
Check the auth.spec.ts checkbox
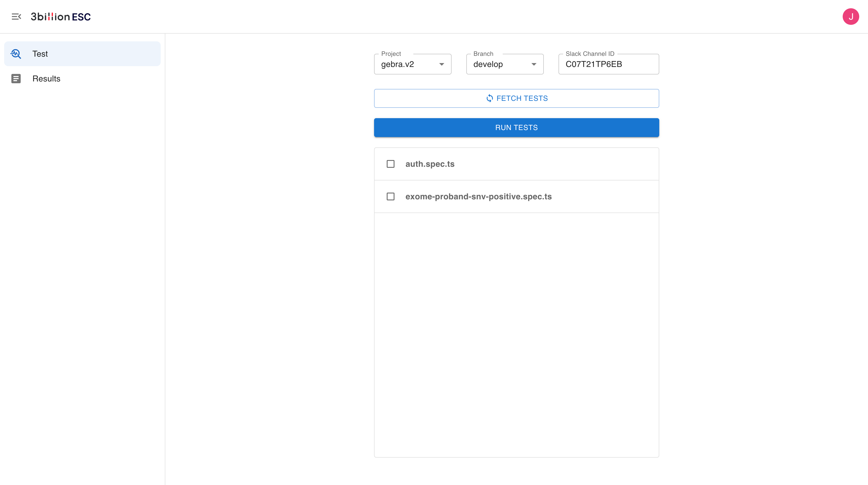coord(391,164)
